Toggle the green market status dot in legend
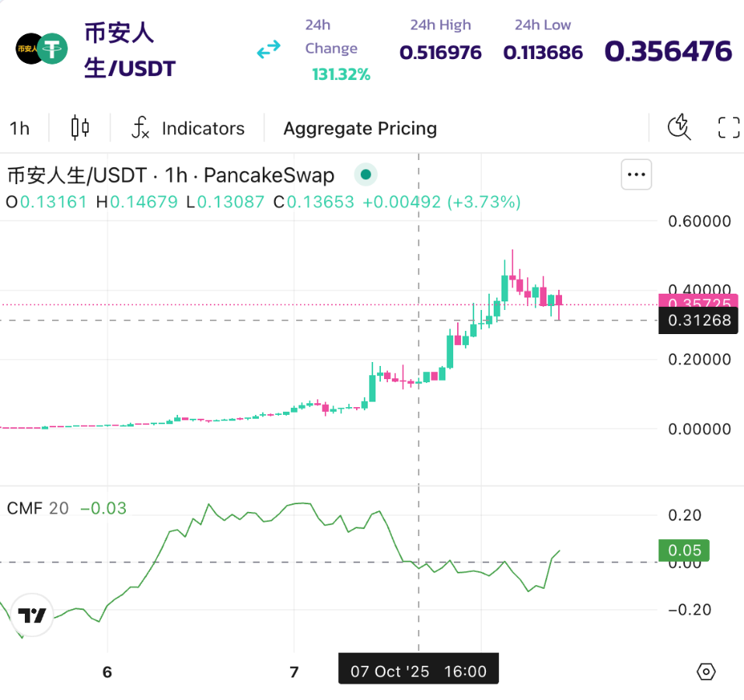744x700 pixels. [365, 175]
